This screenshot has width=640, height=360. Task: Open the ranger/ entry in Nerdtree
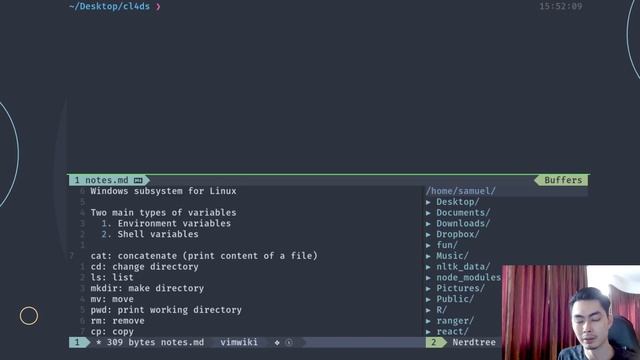[x=455, y=321]
